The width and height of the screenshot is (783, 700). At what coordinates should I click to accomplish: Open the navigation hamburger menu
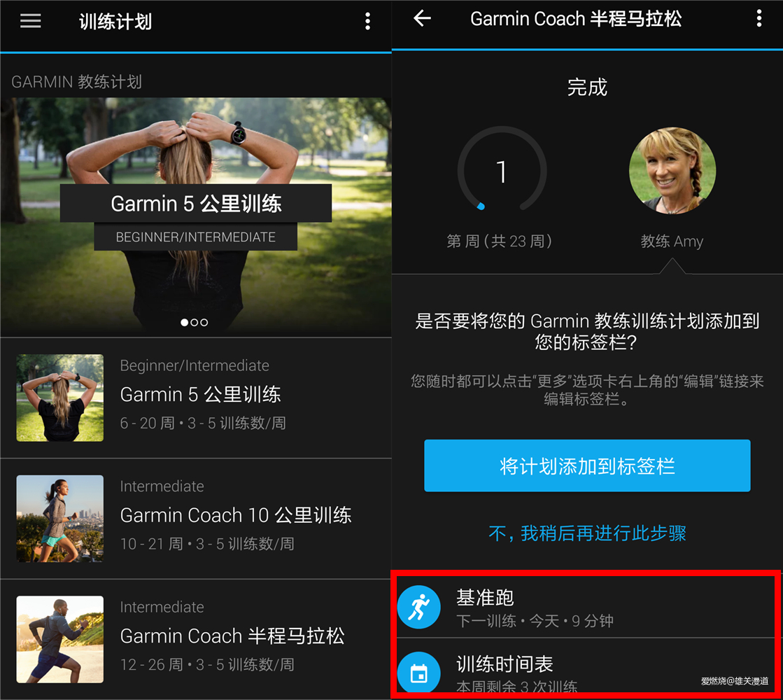click(30, 20)
